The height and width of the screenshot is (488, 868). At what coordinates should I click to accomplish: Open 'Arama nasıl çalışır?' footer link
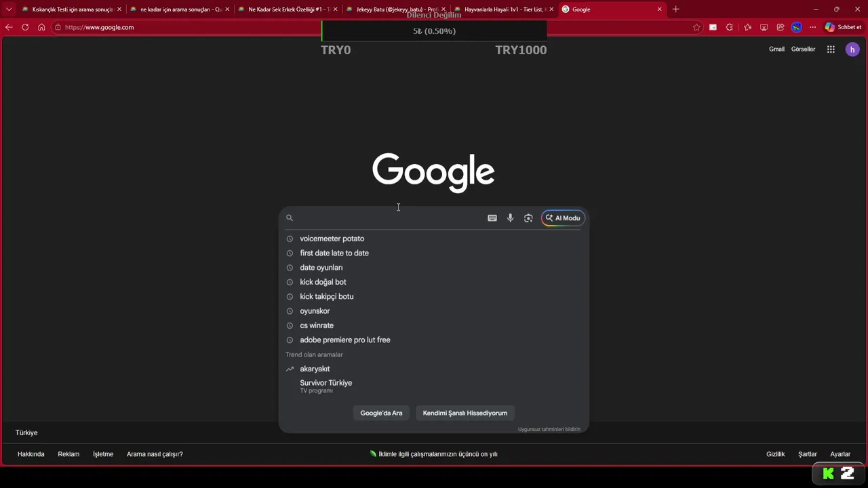point(155,454)
